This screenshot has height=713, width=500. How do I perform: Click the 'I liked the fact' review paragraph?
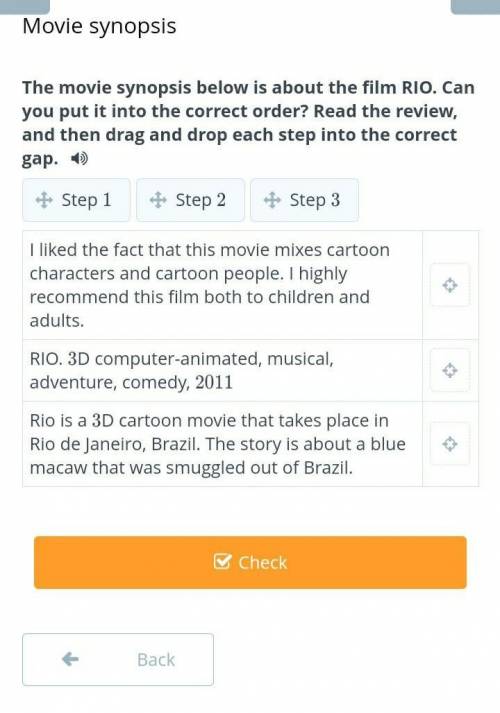point(223,285)
